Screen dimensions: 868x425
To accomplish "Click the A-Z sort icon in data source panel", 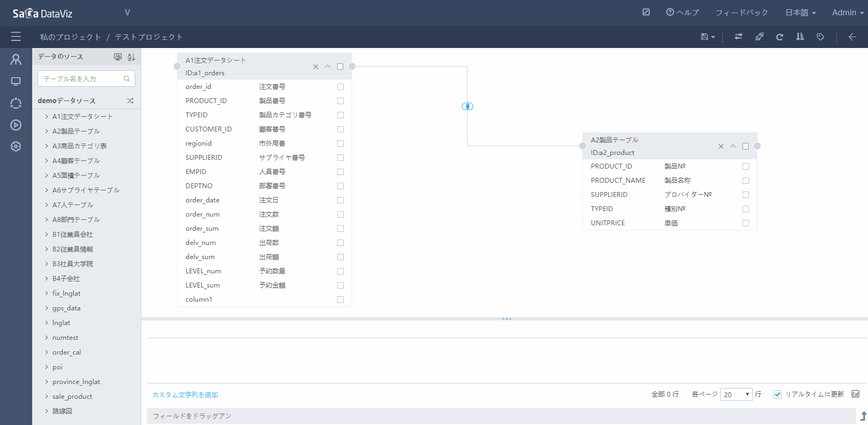I will (131, 57).
